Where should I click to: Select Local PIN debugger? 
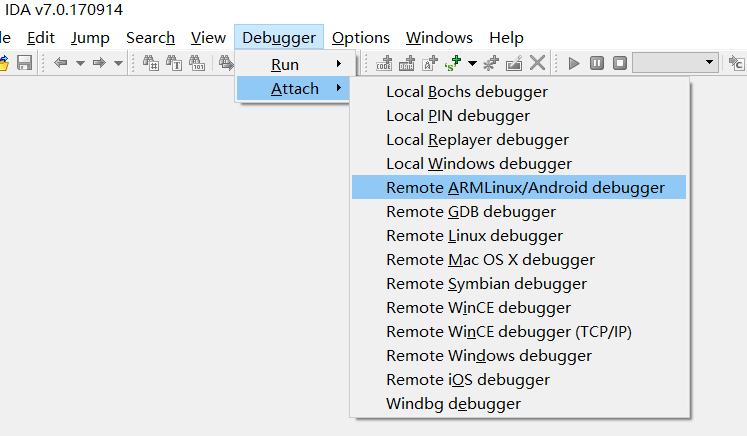[x=519, y=115]
